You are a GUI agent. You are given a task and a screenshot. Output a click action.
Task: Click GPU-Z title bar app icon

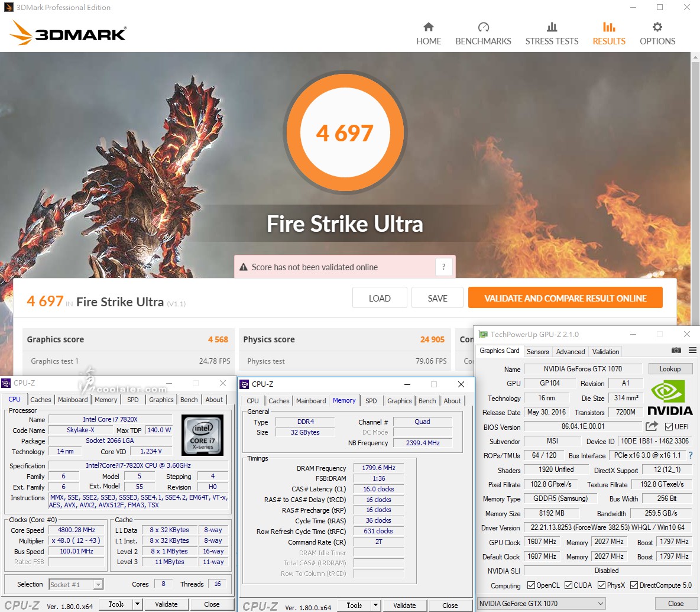pos(483,334)
